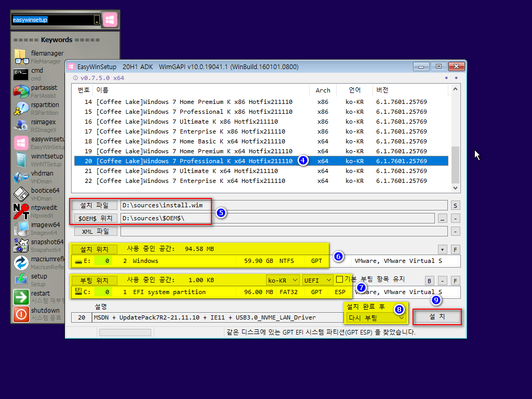Screen dimensions: 532x399
Task: Click the scroll down arrow of image list
Action: [x=455, y=188]
